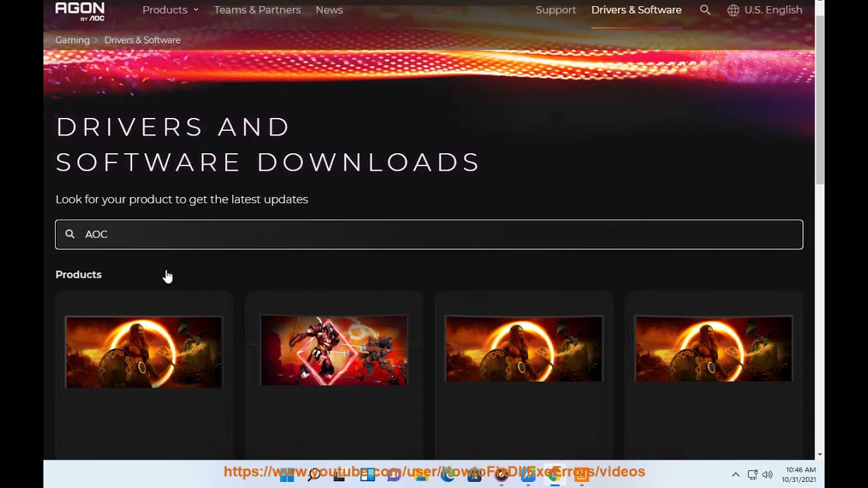Click the page vertical scrollbar thumb

click(820, 98)
